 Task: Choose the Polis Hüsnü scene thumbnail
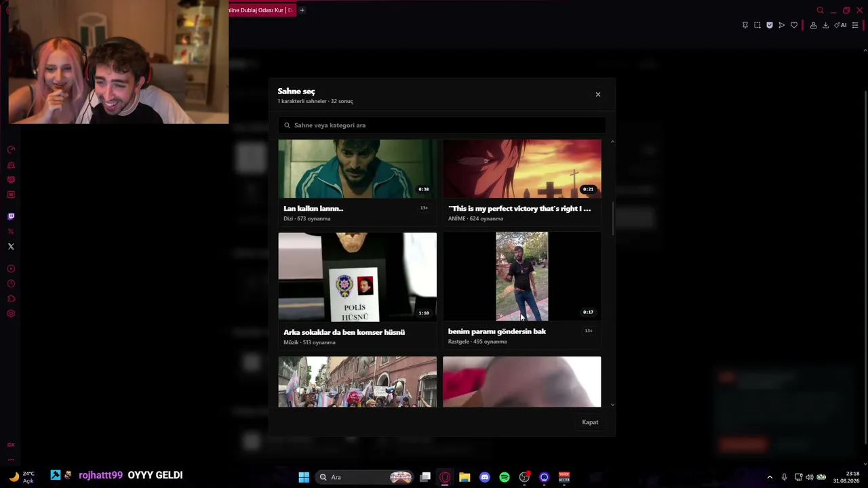(x=357, y=277)
